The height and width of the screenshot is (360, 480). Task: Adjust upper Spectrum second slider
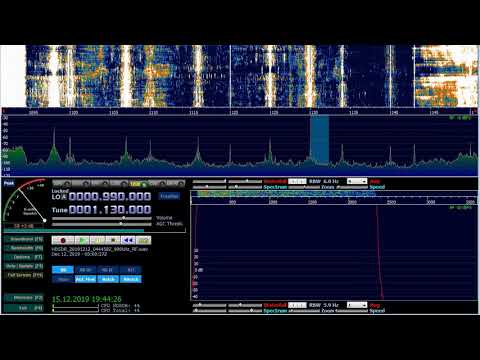(x=245, y=187)
